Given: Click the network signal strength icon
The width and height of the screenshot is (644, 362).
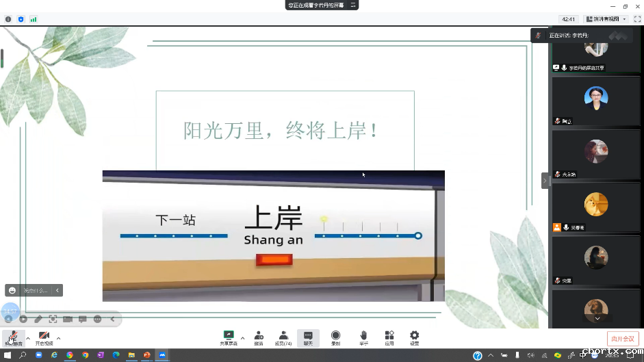Looking at the screenshot, I should pos(34,19).
